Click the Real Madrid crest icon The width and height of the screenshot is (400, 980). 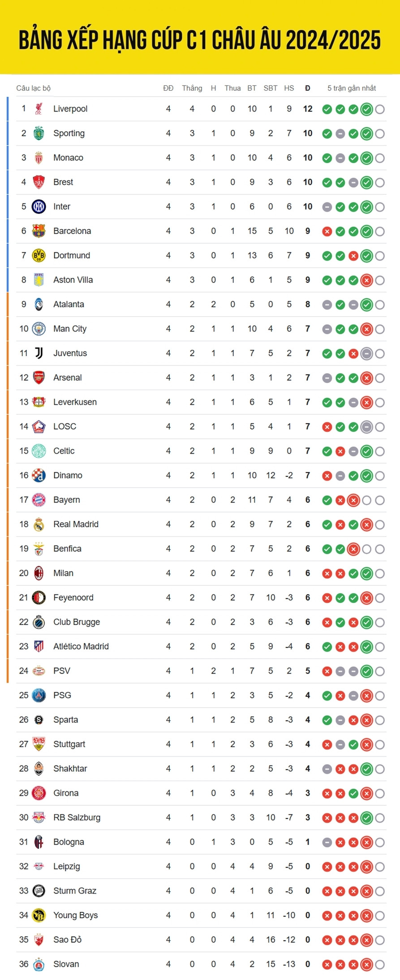coord(39,524)
